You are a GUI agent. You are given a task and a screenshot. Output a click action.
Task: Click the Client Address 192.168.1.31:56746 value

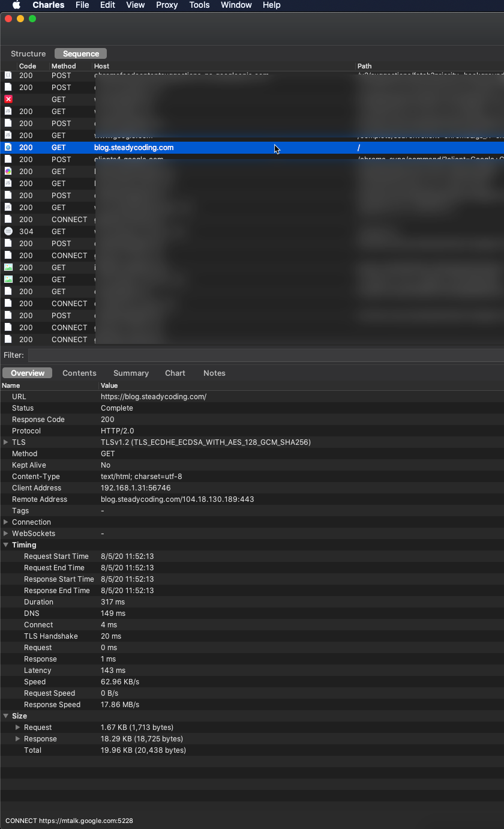(136, 488)
